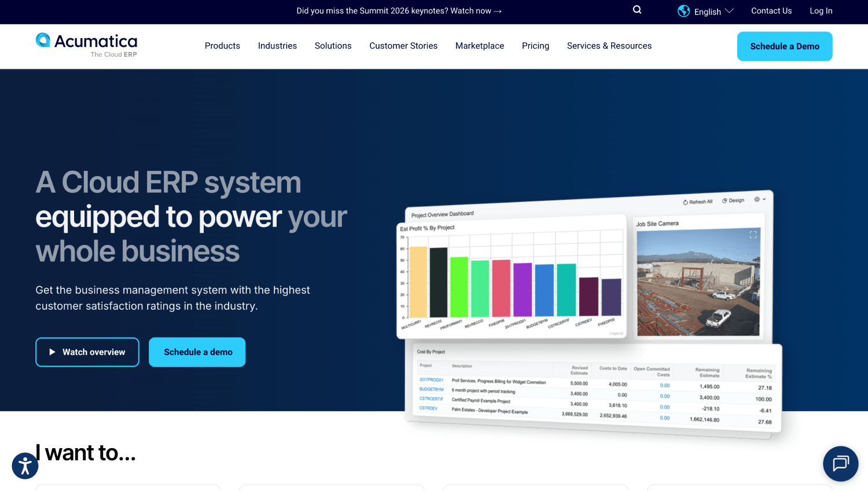Screen dimensions: 868x491
Task: Open the Solutions menu
Action: [x=333, y=46]
